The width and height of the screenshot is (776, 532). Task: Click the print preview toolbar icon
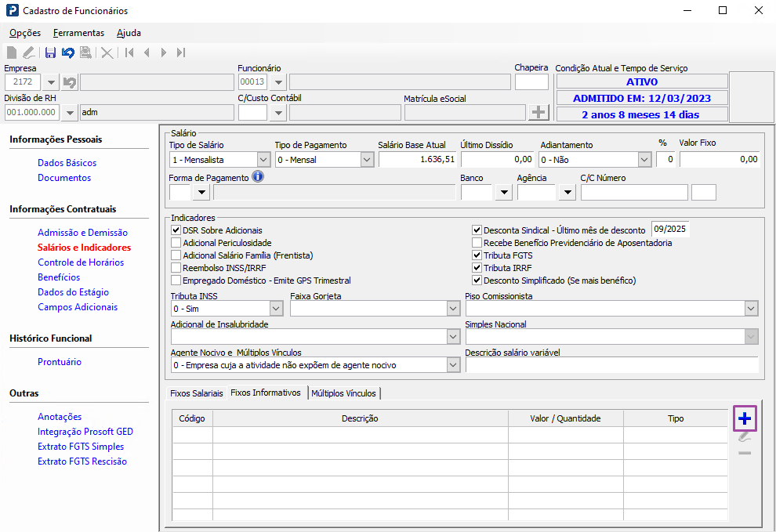pos(85,52)
